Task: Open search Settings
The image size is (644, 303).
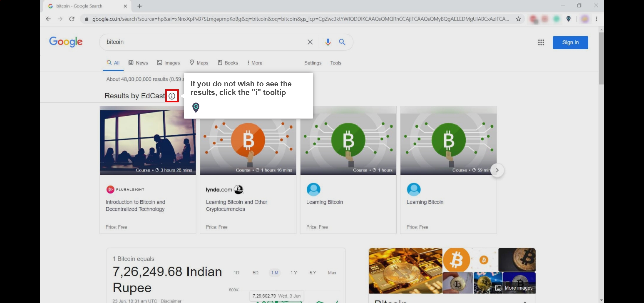Action: [313, 63]
